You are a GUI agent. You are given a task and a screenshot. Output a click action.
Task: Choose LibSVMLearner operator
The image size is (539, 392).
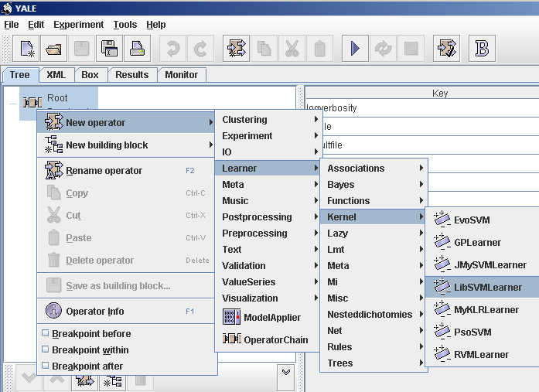click(x=482, y=287)
